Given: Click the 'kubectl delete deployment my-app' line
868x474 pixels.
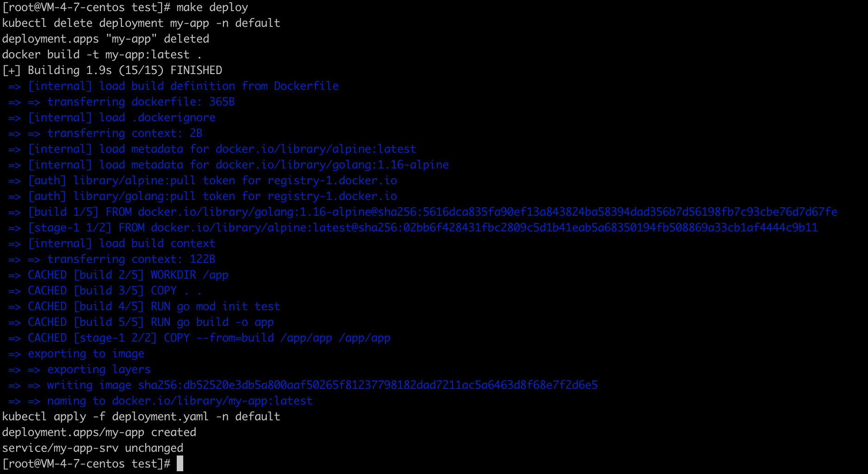Looking at the screenshot, I should [x=141, y=23].
